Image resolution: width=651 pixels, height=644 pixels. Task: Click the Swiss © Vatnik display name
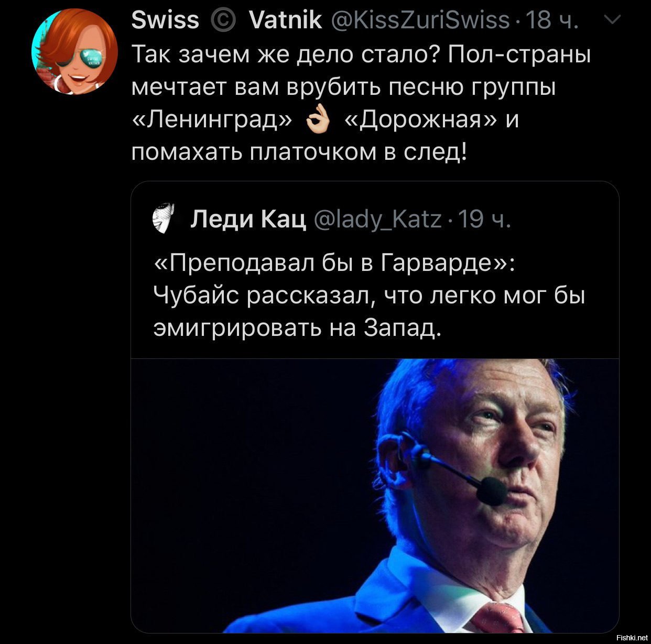click(226, 20)
